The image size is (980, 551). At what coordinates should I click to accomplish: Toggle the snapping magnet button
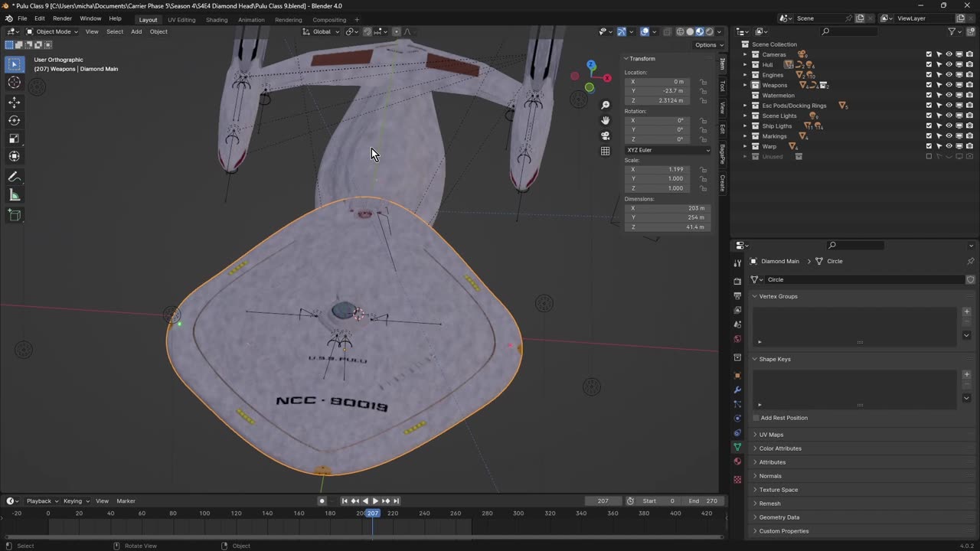[x=367, y=31]
